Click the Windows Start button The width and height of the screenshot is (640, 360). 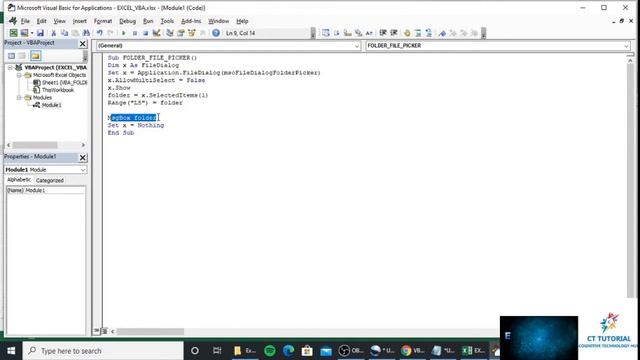tap(11, 351)
